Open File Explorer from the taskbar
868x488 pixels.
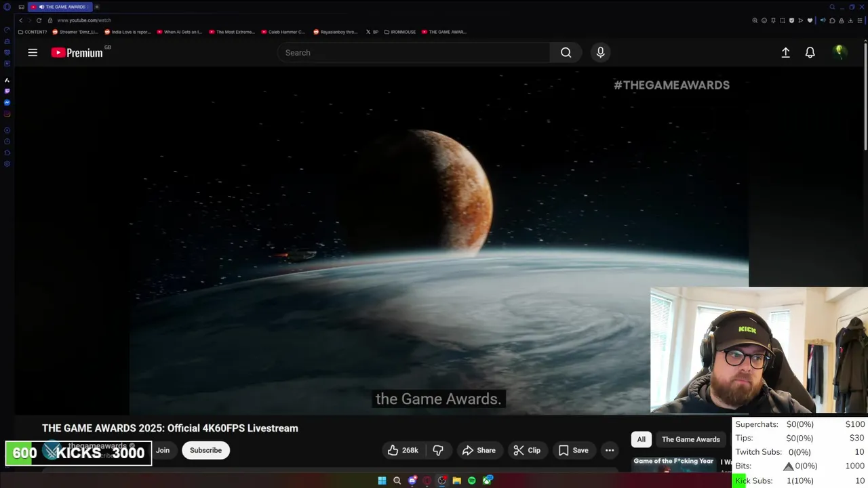[x=457, y=481]
